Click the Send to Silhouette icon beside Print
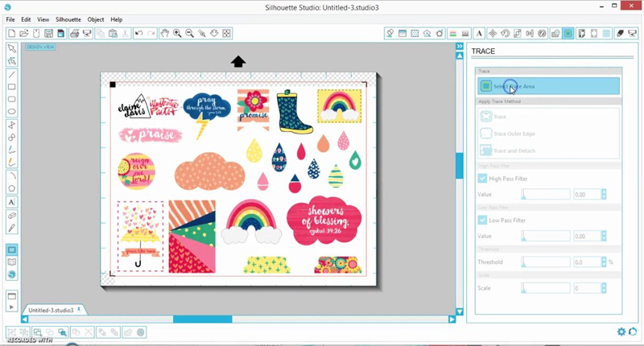 [x=87, y=33]
